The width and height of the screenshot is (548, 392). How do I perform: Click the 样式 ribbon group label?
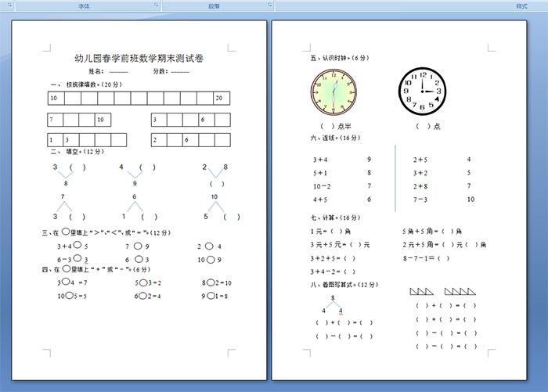pos(522,6)
